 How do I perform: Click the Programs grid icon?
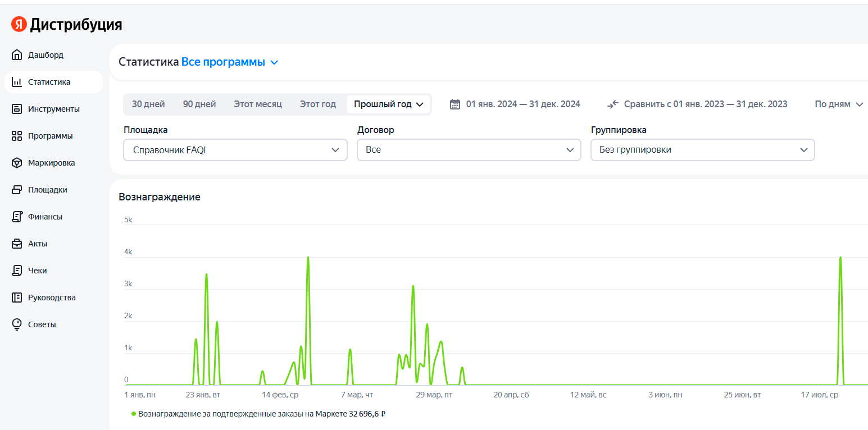click(x=17, y=136)
